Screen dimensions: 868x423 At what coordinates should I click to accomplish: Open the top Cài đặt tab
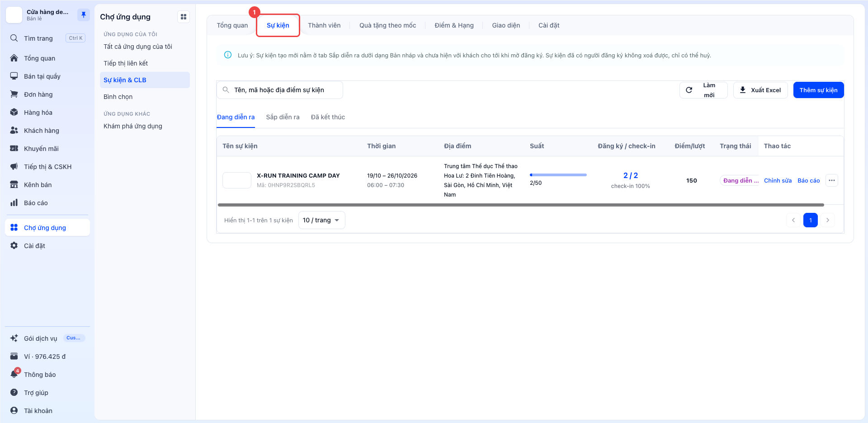coord(549,25)
